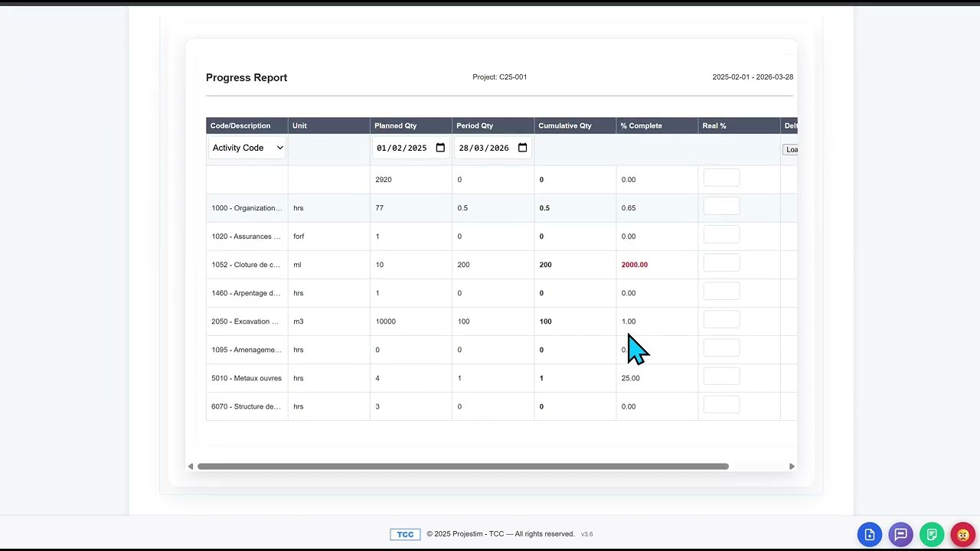Click Real % input for 1000 - Organization row

coord(721,206)
